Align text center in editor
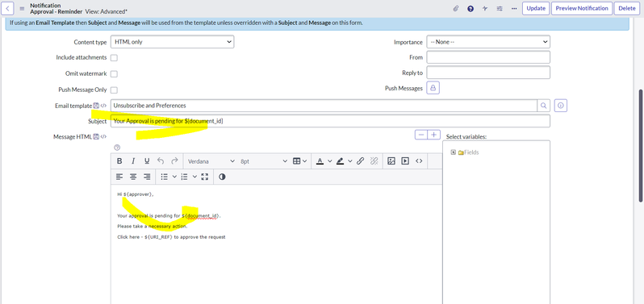This screenshot has height=304, width=644. coord(133,177)
